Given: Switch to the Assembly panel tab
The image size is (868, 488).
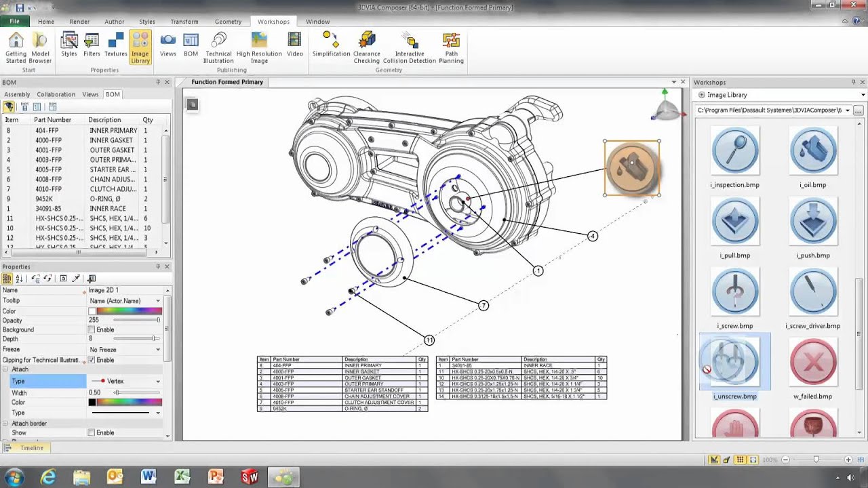Looking at the screenshot, I should [x=17, y=94].
